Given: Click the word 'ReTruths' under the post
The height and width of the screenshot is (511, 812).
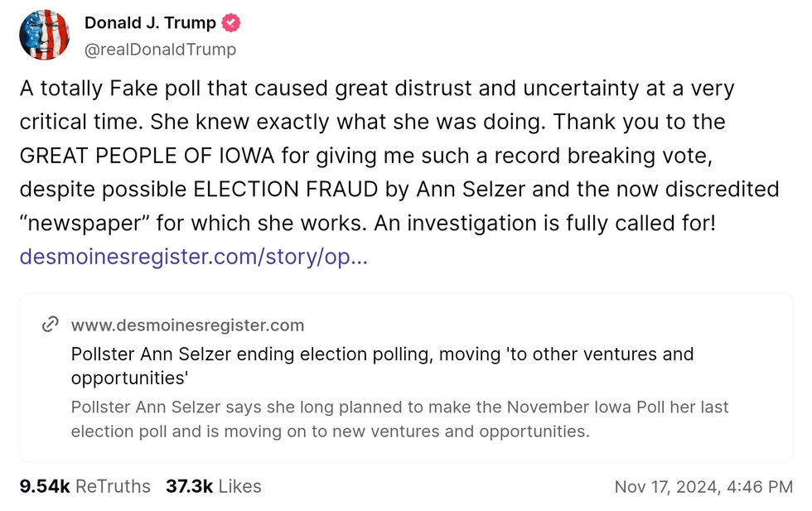Looking at the screenshot, I should pos(113,486).
